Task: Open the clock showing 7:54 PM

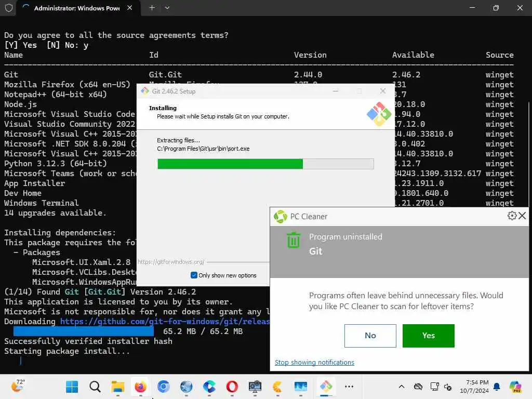Action: click(x=474, y=387)
